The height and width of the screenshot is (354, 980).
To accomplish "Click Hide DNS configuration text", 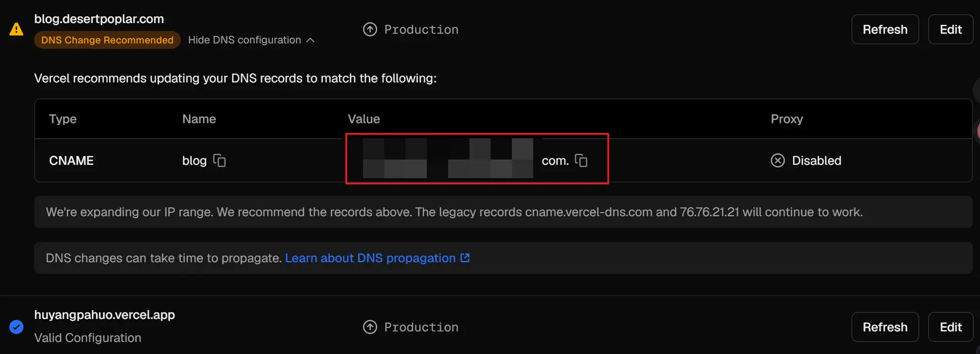I will click(x=244, y=40).
